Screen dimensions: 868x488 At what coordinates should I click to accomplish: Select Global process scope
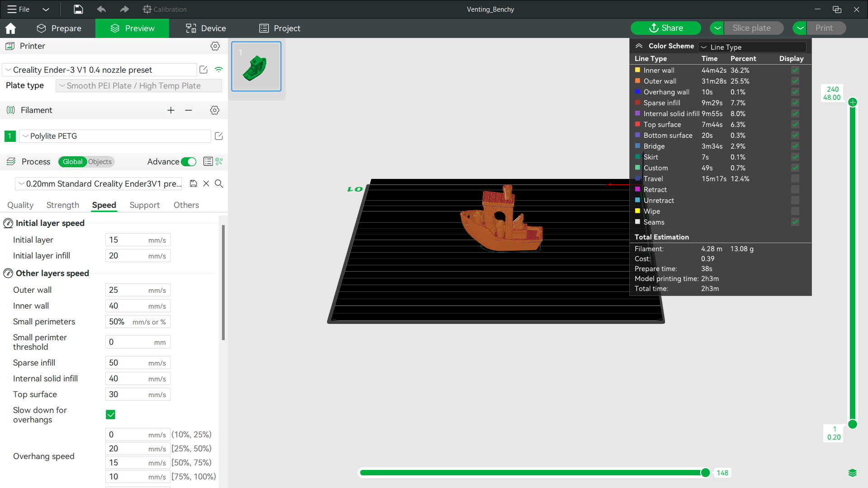click(x=72, y=162)
